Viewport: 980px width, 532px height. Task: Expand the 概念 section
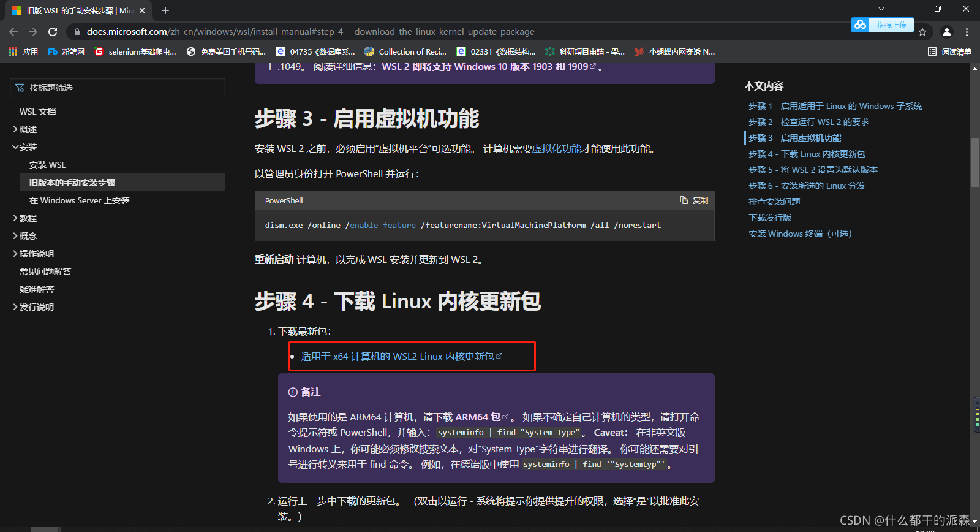click(24, 236)
